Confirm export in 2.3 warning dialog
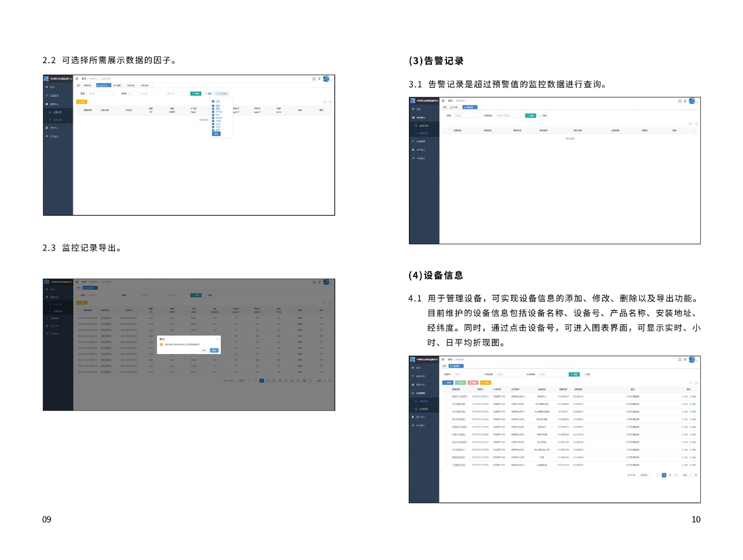This screenshot has height=560, width=743. point(214,350)
